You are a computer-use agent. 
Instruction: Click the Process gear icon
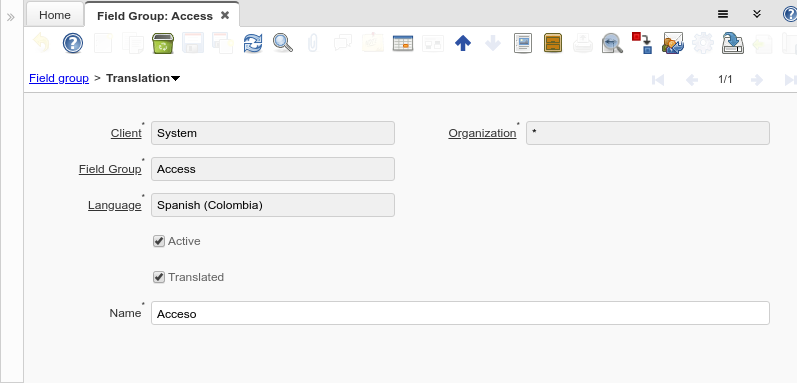tap(702, 43)
